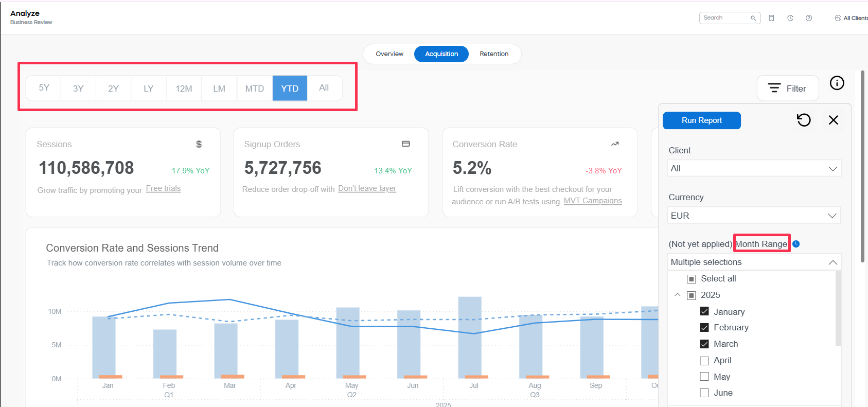Open the Currency EUR dropdown
The width and height of the screenshot is (868, 407).
point(754,216)
